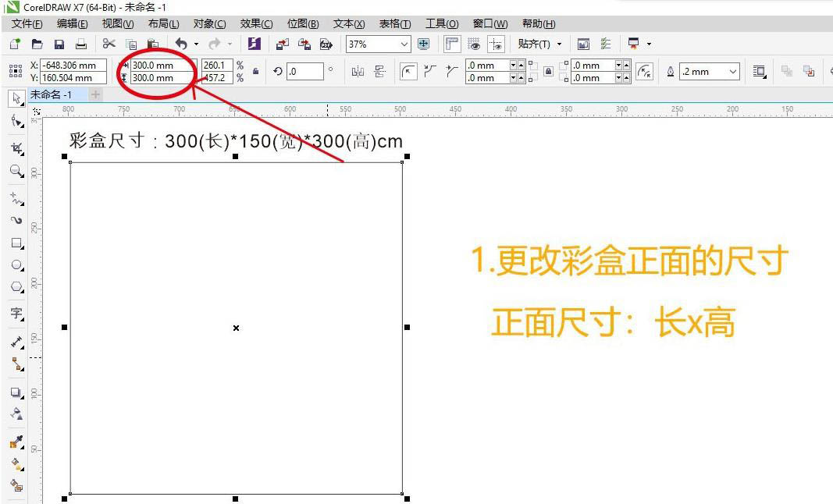Open the zoom level 37% dropdown
Screen dimensions: 833x504
(403, 44)
